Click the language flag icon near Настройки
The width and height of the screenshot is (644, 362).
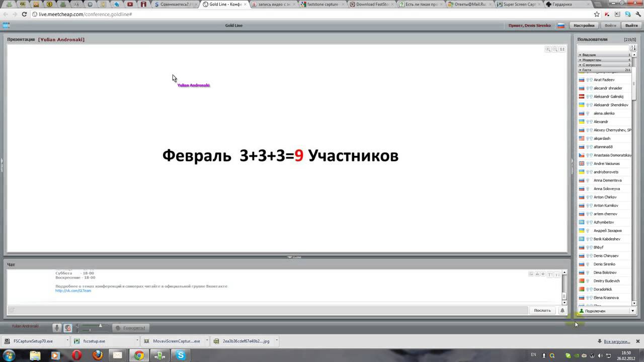point(561,25)
